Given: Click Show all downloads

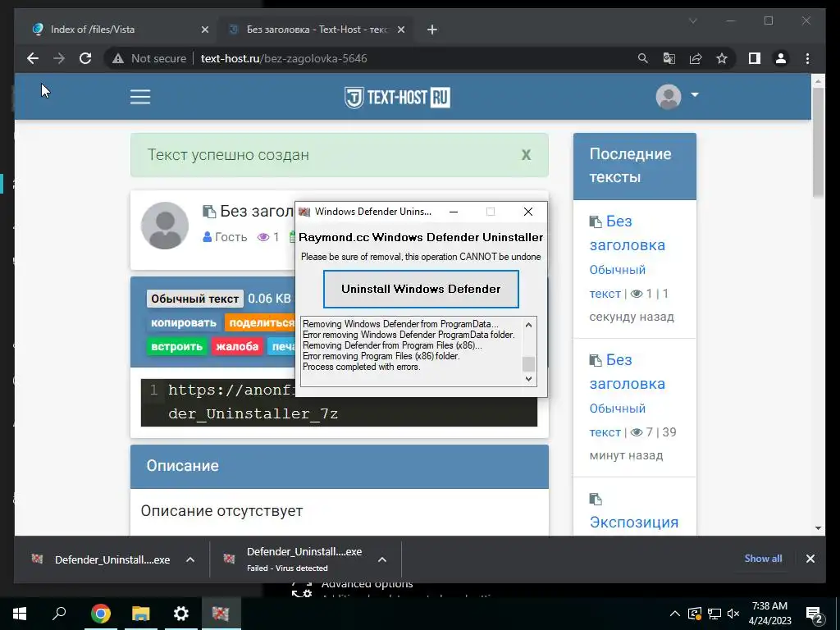Looking at the screenshot, I should (763, 559).
